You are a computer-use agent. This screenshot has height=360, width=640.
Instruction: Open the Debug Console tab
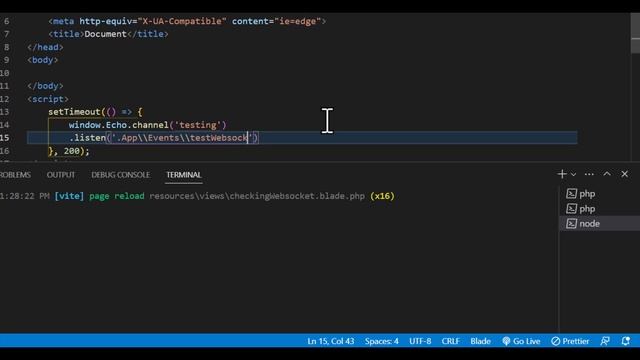(120, 175)
